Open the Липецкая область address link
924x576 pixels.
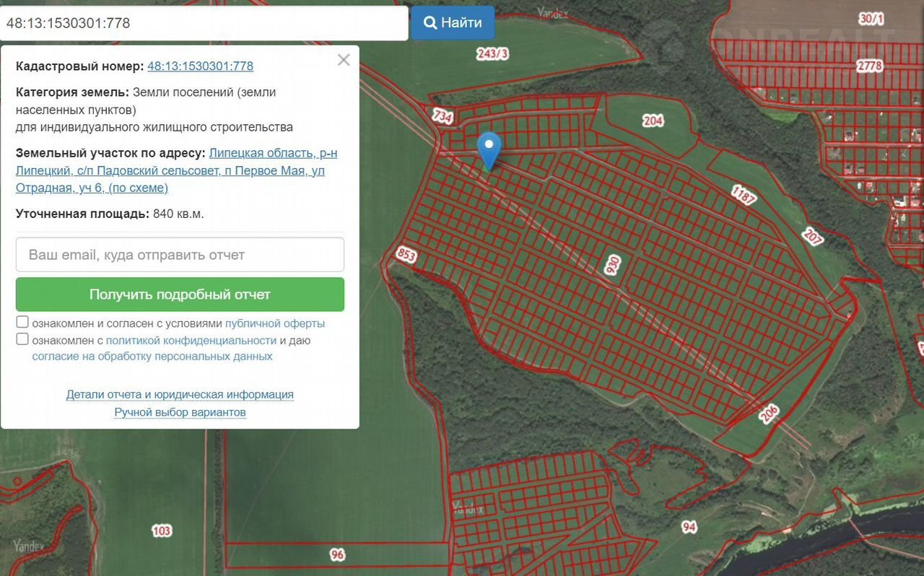[x=176, y=170]
